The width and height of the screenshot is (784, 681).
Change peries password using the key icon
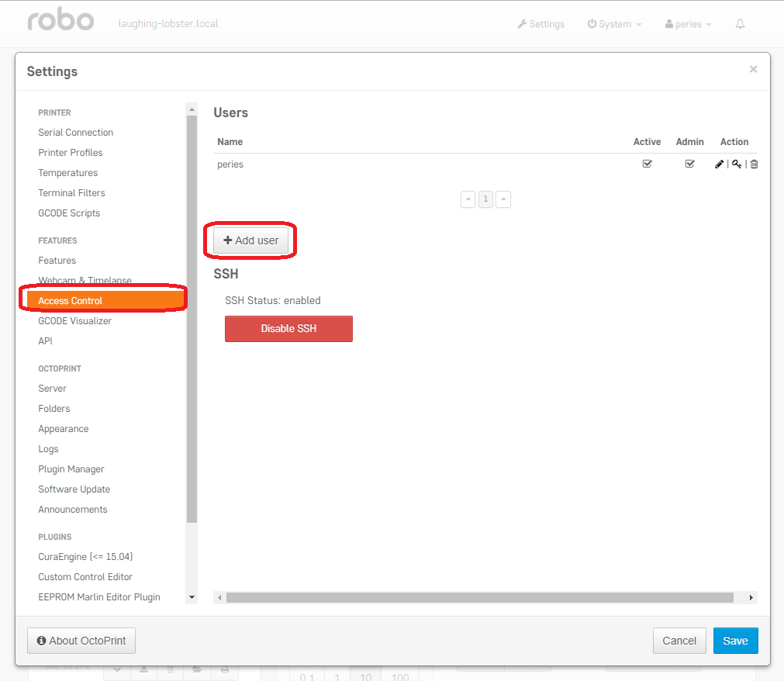pos(736,164)
